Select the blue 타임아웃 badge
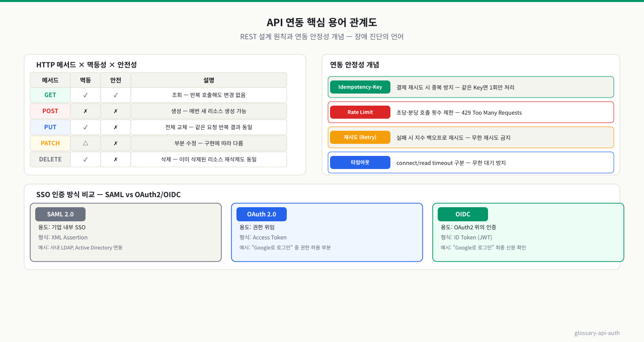This screenshot has height=342, width=644. (360, 162)
